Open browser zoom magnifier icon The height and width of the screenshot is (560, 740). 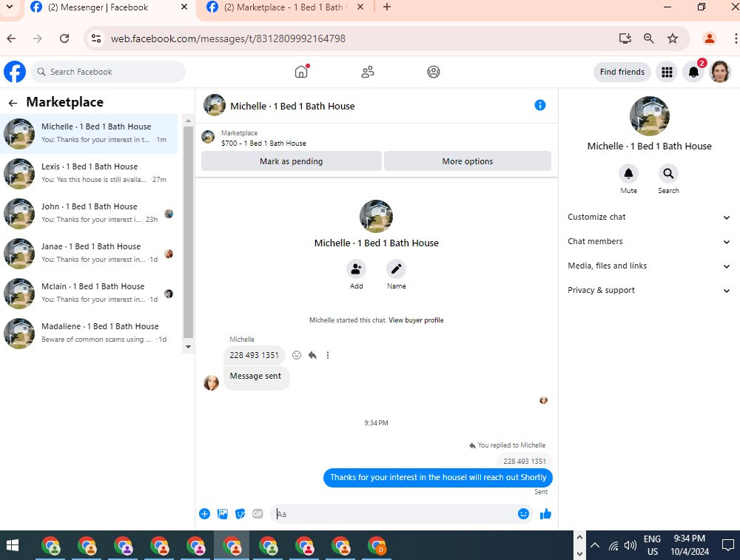point(649,38)
